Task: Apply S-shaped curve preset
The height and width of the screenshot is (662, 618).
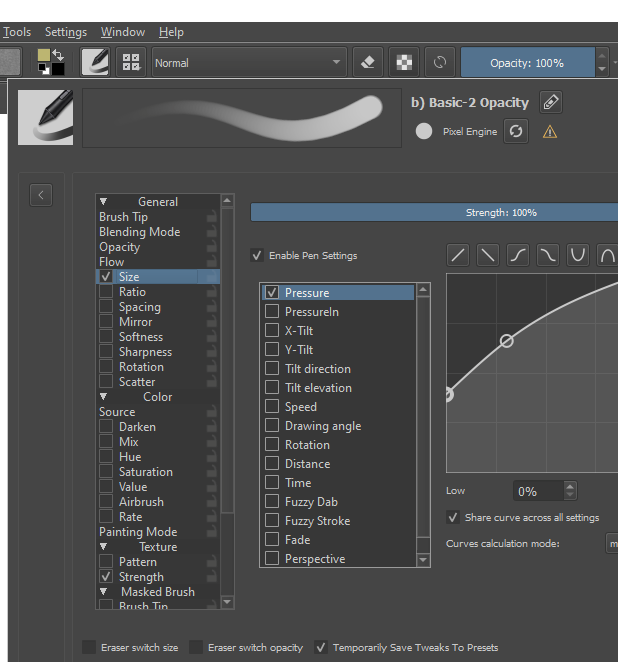Action: [x=518, y=255]
